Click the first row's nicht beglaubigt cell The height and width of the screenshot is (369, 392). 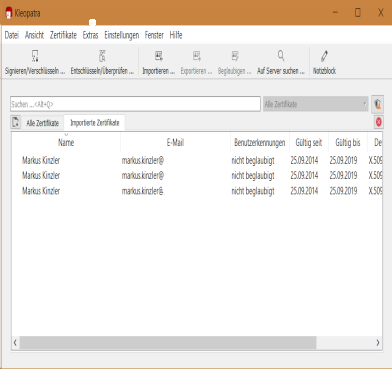point(253,160)
